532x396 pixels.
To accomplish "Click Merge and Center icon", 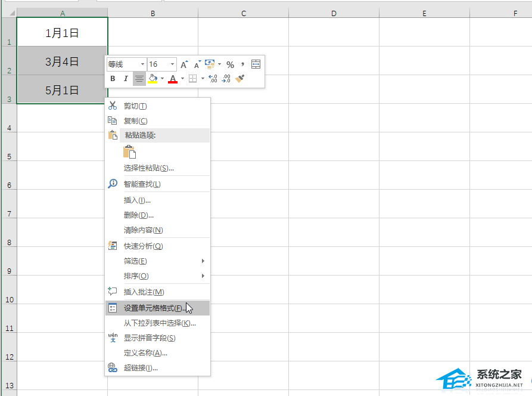I will click(256, 64).
